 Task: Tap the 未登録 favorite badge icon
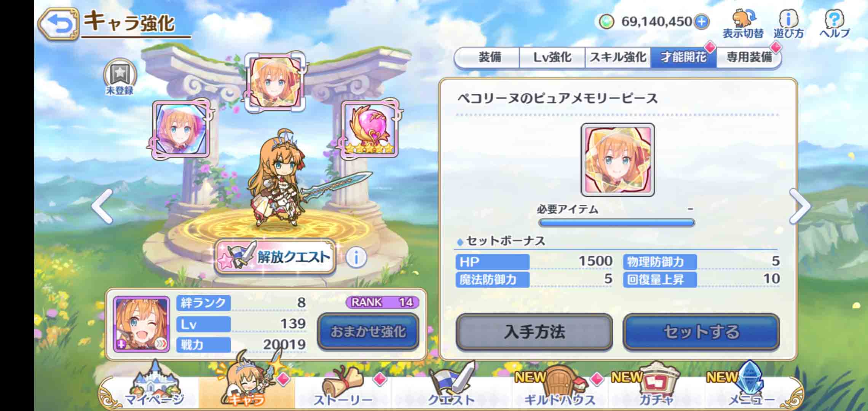click(120, 77)
